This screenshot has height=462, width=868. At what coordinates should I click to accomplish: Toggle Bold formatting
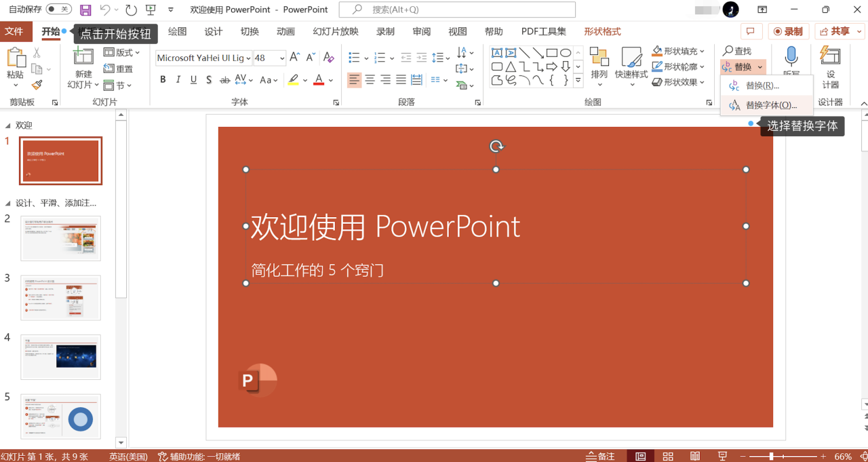(x=163, y=80)
